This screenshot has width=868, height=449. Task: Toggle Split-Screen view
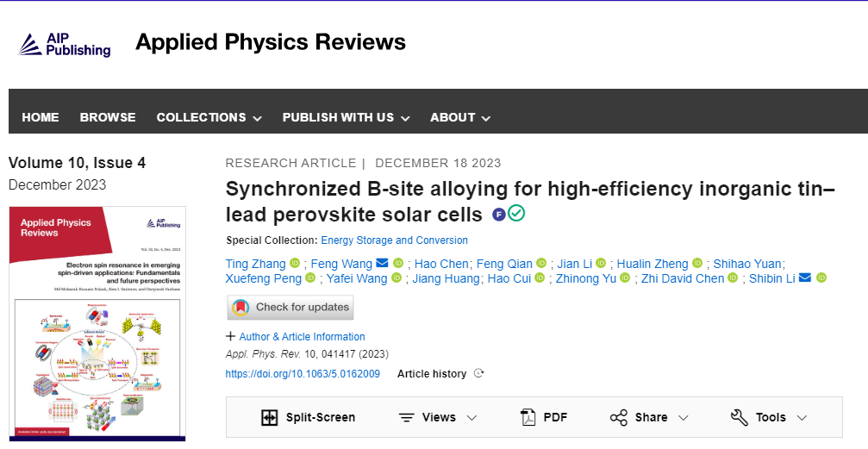pos(308,417)
